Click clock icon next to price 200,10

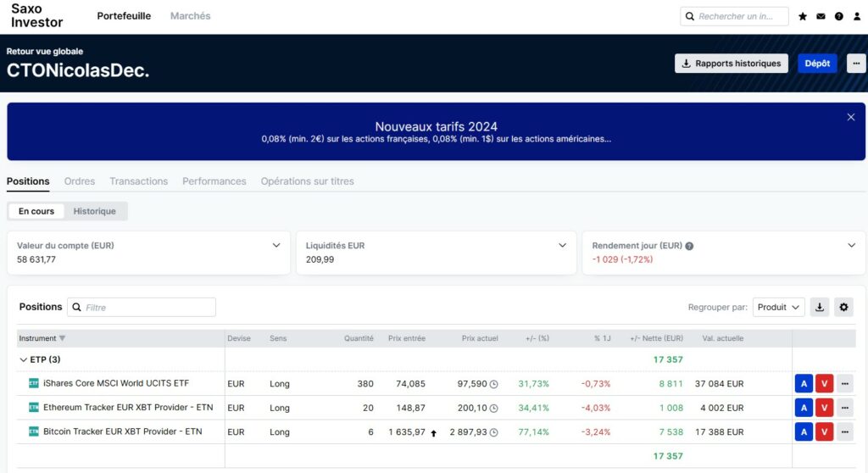[x=494, y=409]
